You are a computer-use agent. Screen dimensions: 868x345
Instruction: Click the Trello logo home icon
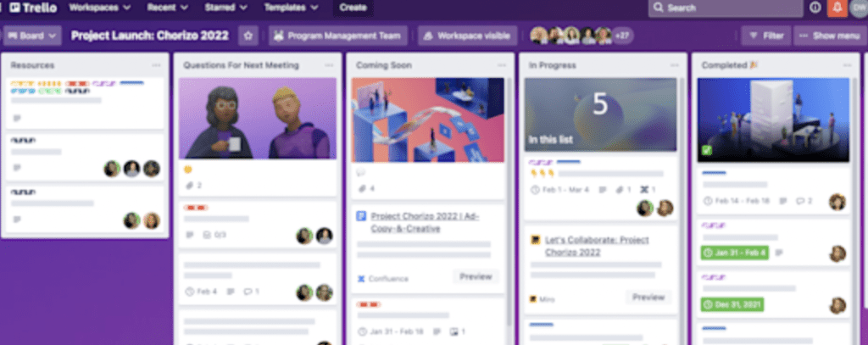point(33,8)
